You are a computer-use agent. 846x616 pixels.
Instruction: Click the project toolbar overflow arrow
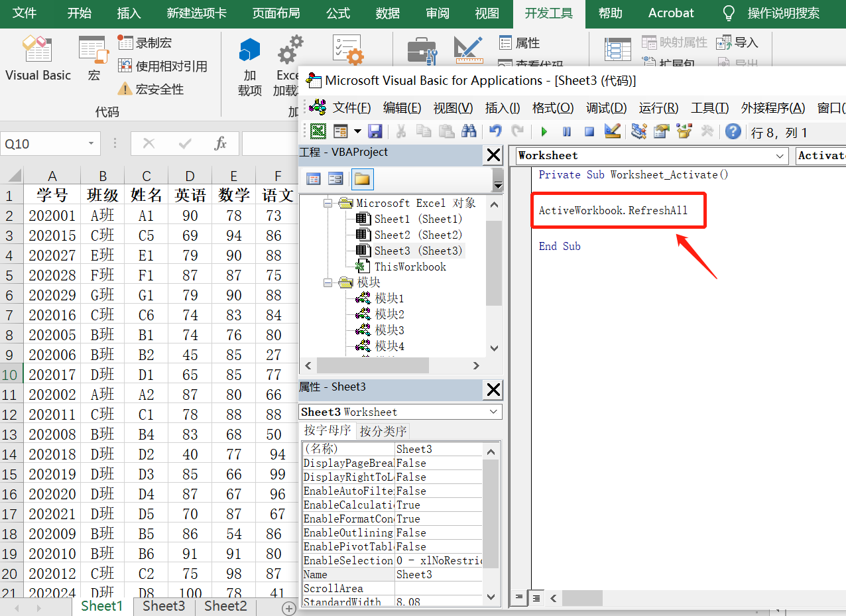pyautogui.click(x=498, y=180)
